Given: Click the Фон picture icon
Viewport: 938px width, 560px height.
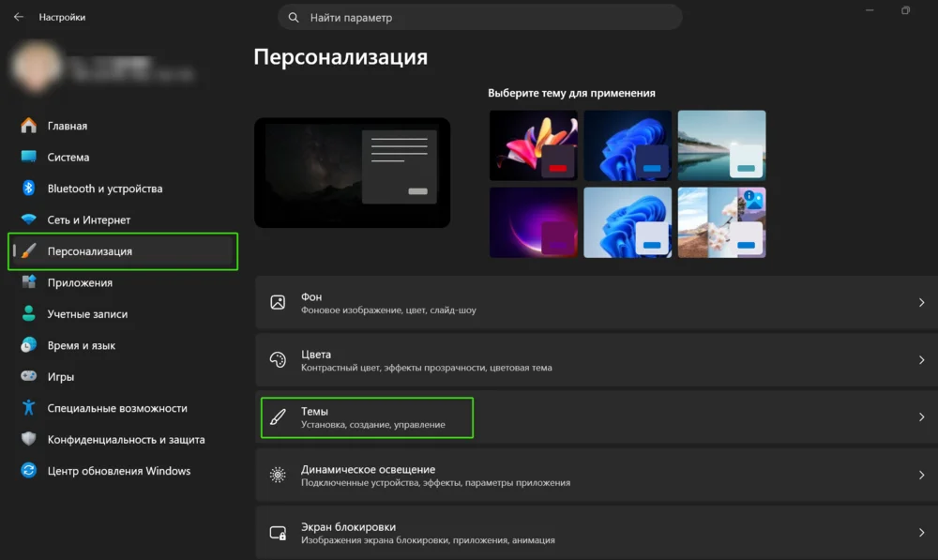Looking at the screenshot, I should coord(278,302).
